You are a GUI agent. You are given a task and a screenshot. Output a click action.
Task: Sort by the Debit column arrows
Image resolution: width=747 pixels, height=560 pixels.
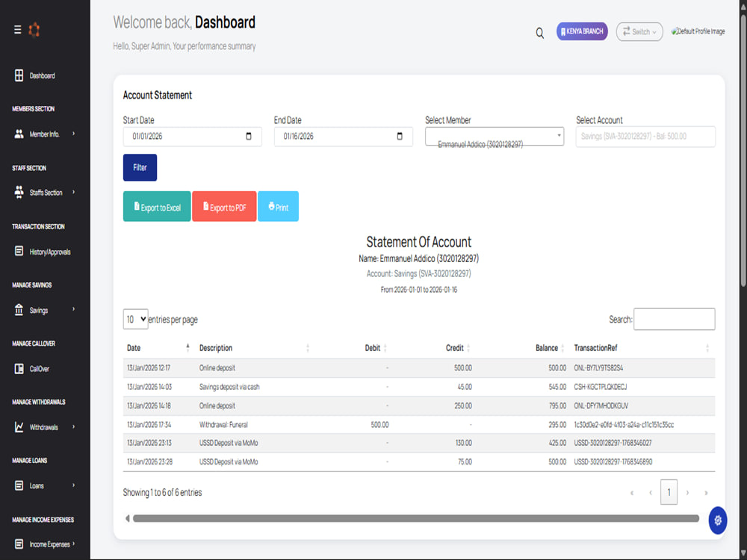tap(385, 348)
